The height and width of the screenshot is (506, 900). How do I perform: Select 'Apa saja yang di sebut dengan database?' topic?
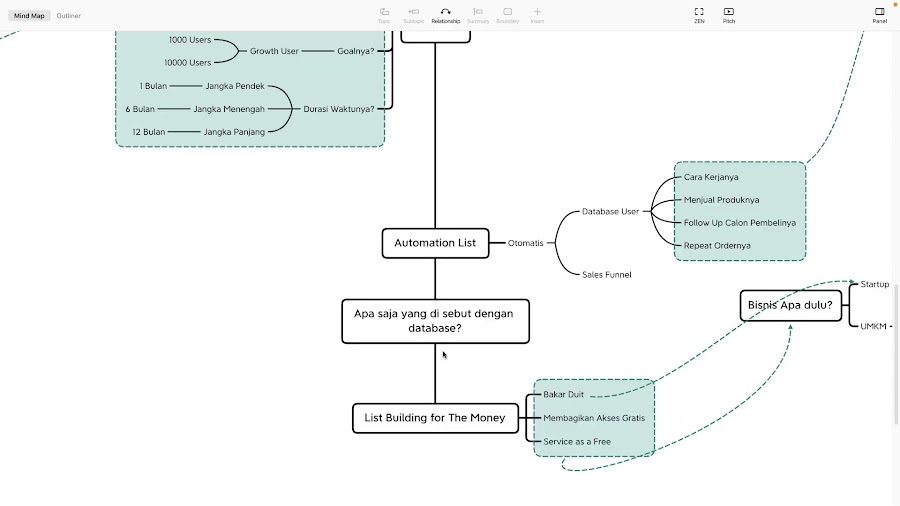(x=435, y=321)
